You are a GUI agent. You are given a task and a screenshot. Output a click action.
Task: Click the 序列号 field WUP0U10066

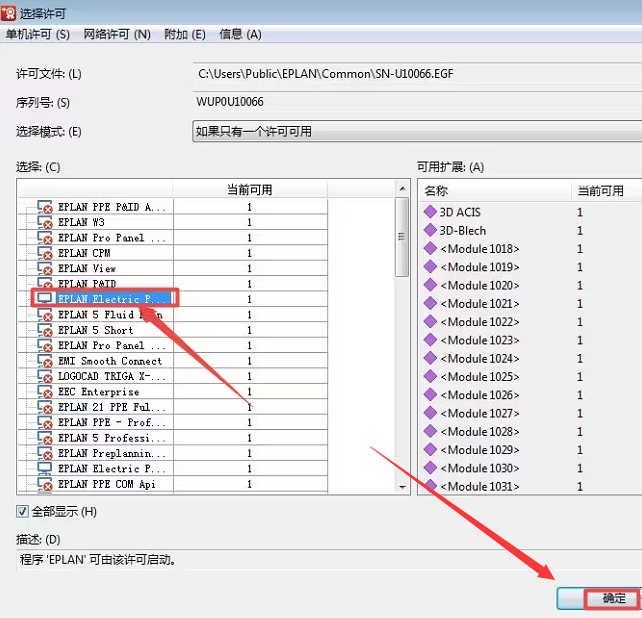[x=418, y=102]
